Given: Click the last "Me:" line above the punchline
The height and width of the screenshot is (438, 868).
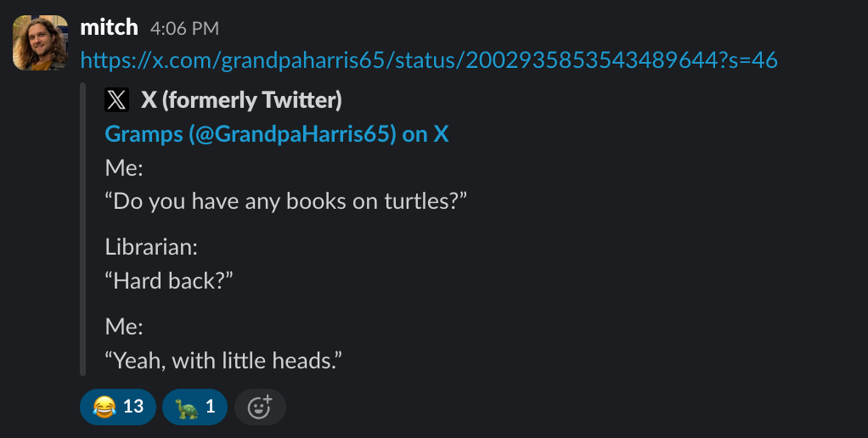Looking at the screenshot, I should [124, 327].
